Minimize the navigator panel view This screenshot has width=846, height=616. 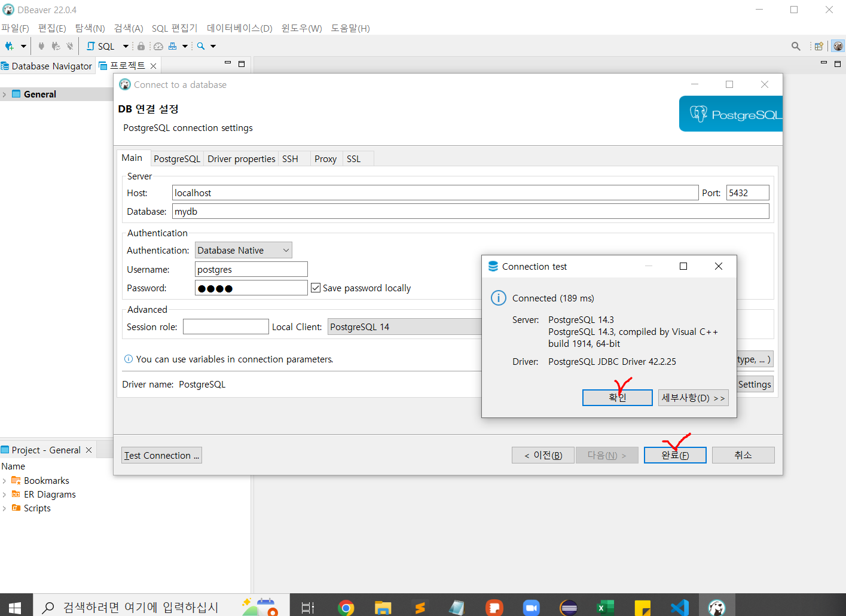click(x=228, y=63)
